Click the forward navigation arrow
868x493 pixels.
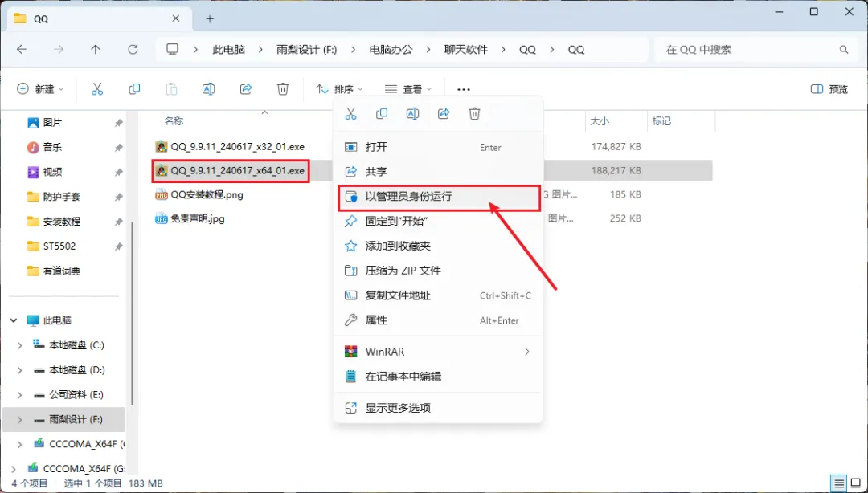[58, 50]
